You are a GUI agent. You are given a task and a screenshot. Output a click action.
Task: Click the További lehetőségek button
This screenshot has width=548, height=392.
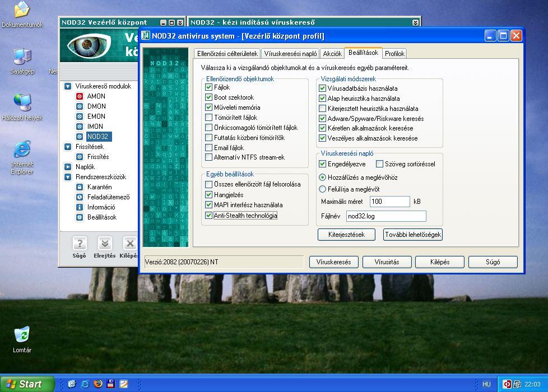click(x=413, y=235)
